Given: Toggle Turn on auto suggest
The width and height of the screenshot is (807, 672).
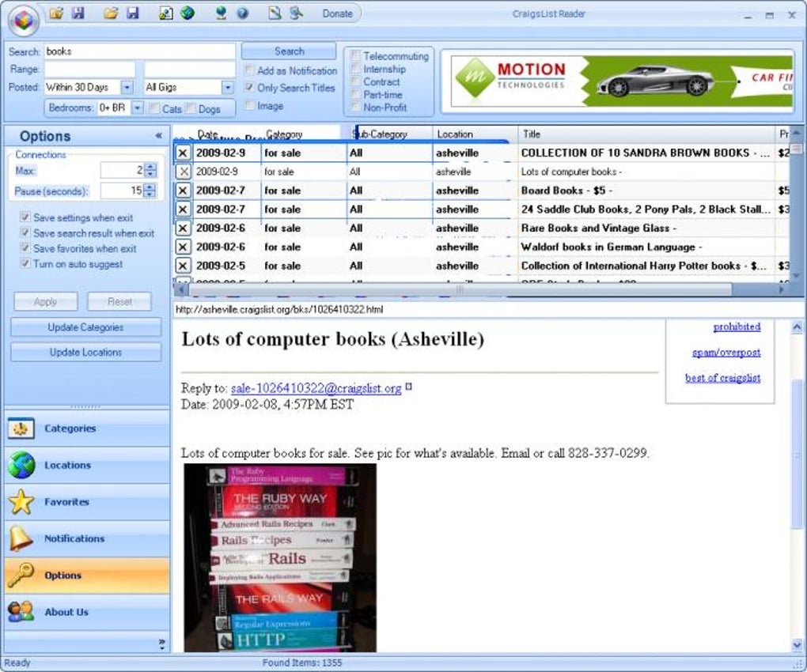Looking at the screenshot, I should (x=25, y=263).
